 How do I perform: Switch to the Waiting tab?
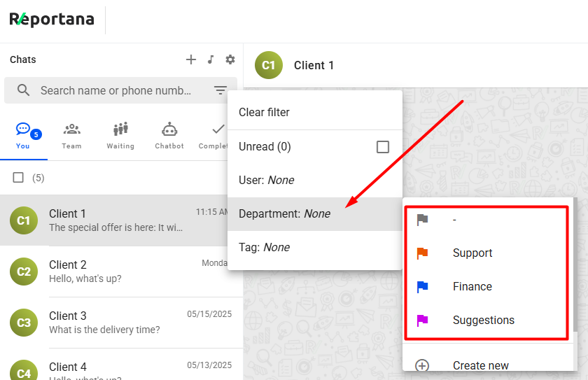click(120, 136)
